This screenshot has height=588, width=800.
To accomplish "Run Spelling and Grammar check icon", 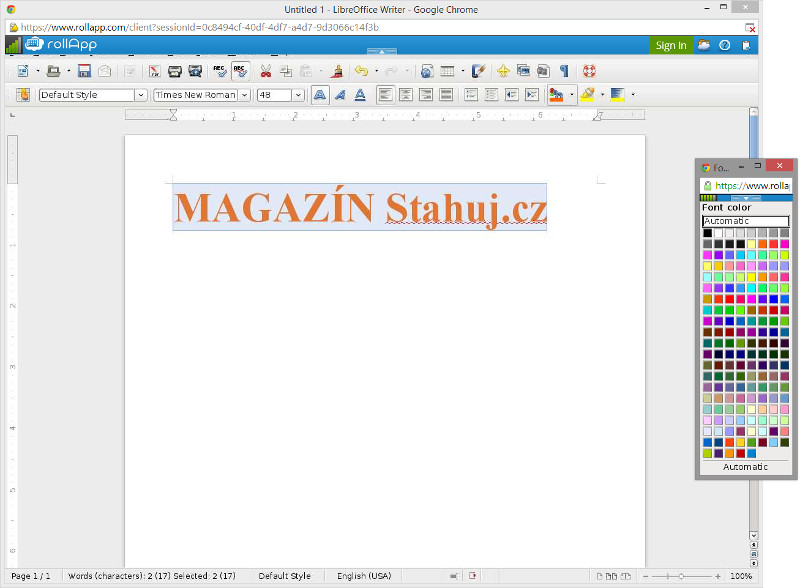I will (220, 71).
